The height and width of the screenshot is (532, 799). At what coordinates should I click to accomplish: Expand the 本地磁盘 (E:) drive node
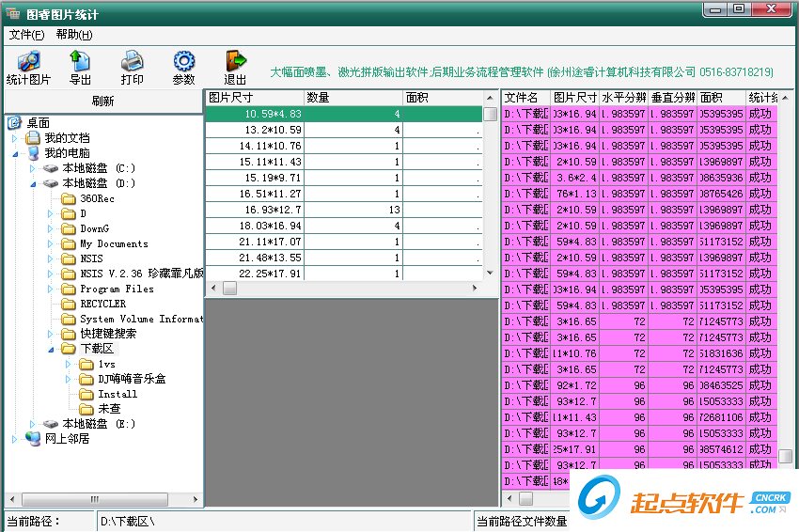coord(33,424)
